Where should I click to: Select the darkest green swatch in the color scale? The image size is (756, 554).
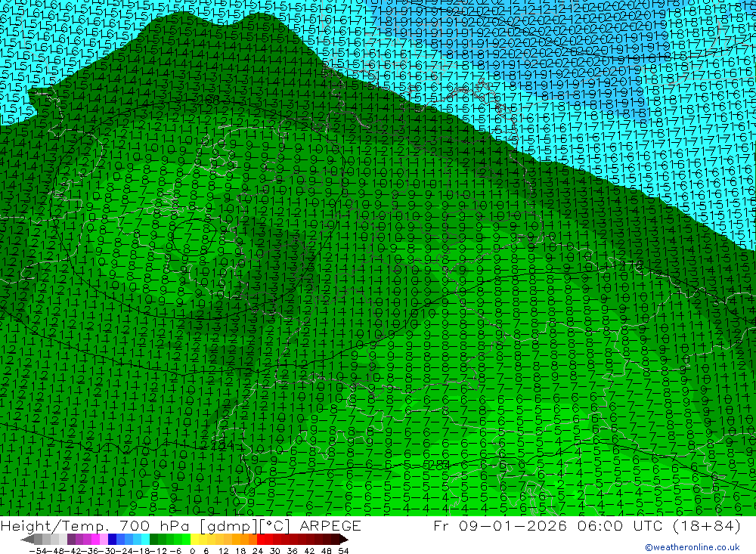[x=153, y=540]
